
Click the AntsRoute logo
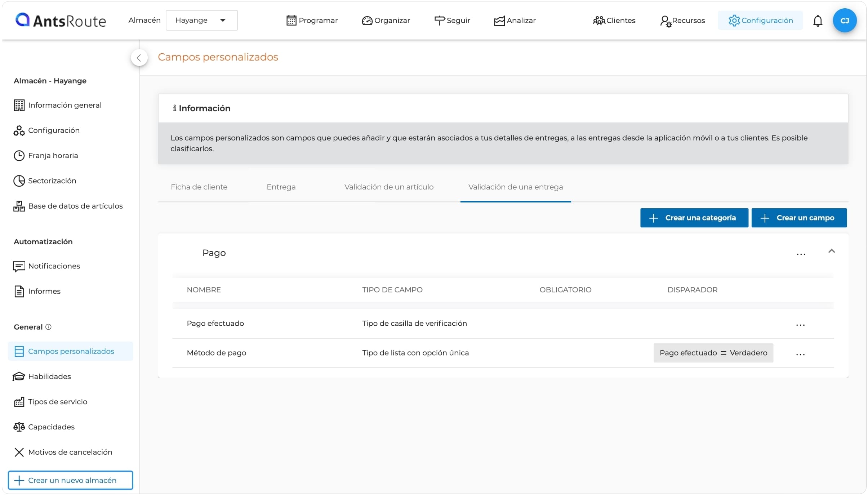coord(61,20)
